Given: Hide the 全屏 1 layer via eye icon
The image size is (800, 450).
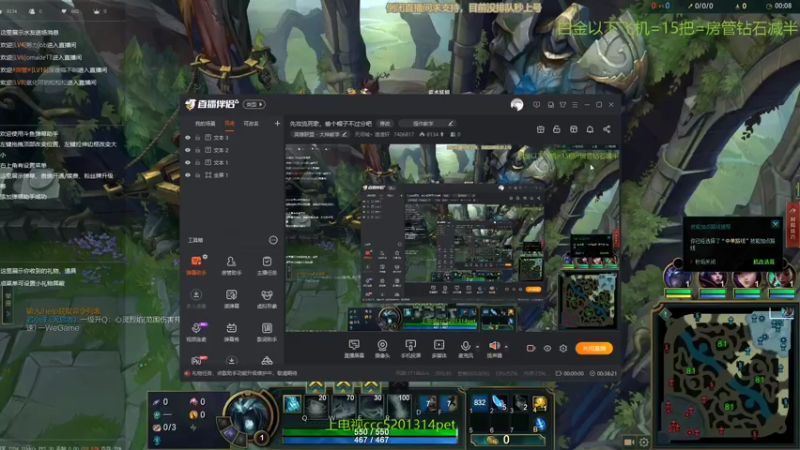Looking at the screenshot, I should coord(188,175).
